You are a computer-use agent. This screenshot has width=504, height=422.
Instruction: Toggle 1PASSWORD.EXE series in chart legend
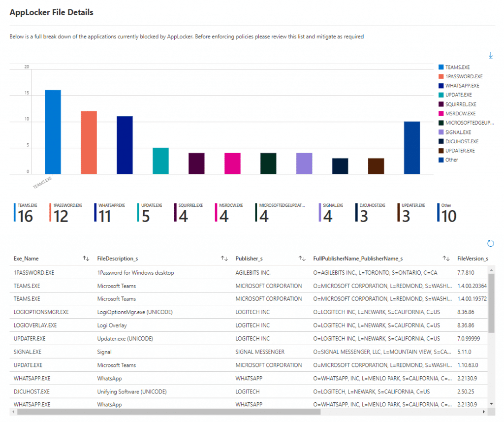pos(461,76)
